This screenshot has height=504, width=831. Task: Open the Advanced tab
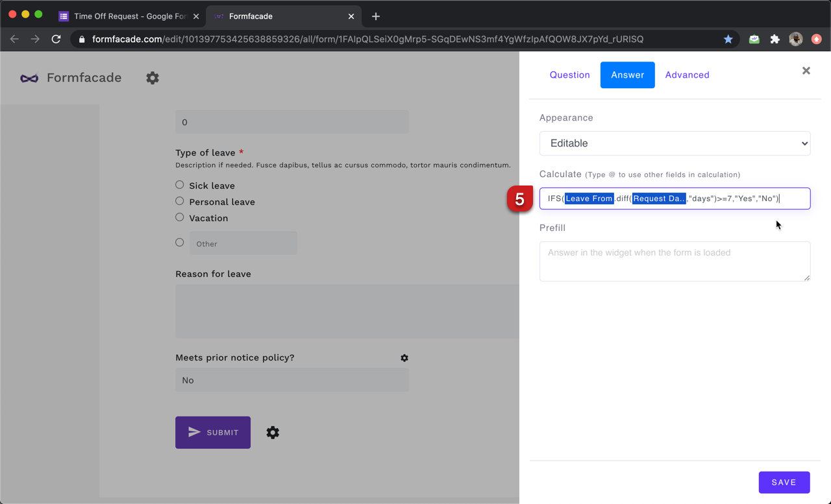(x=687, y=75)
